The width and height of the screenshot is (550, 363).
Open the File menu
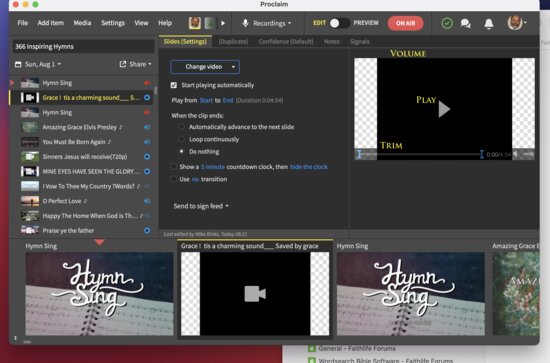(x=22, y=23)
